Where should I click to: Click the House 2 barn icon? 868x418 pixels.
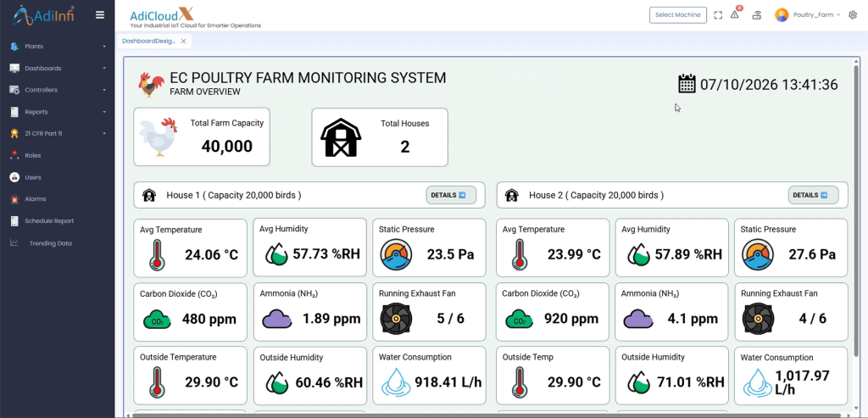click(511, 196)
